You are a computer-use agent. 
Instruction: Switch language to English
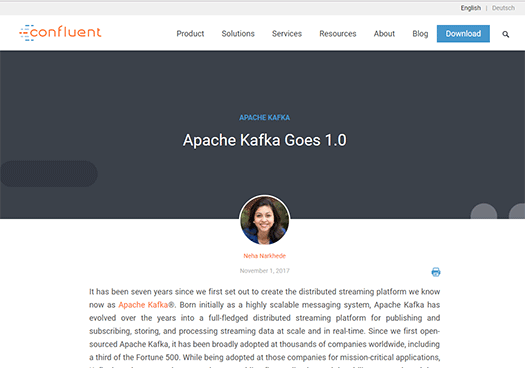pyautogui.click(x=470, y=8)
